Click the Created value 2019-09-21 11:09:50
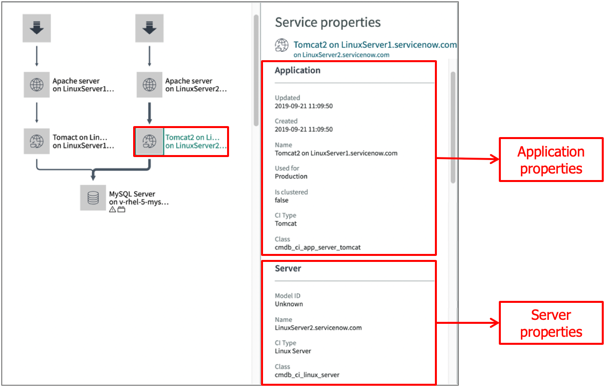Screen dimensions: 605x388 pos(304,129)
